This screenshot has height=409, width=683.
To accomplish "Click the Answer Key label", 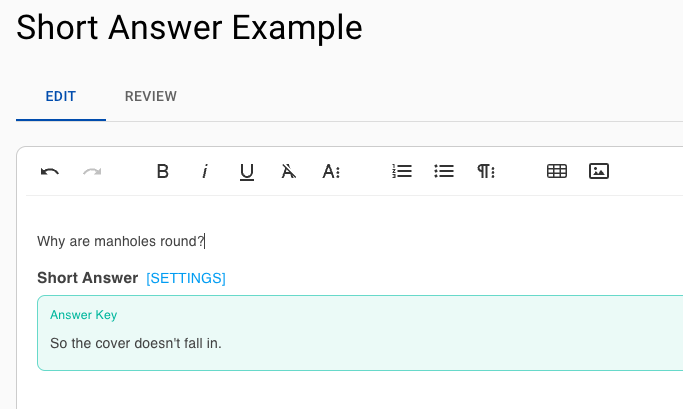I will [x=84, y=315].
